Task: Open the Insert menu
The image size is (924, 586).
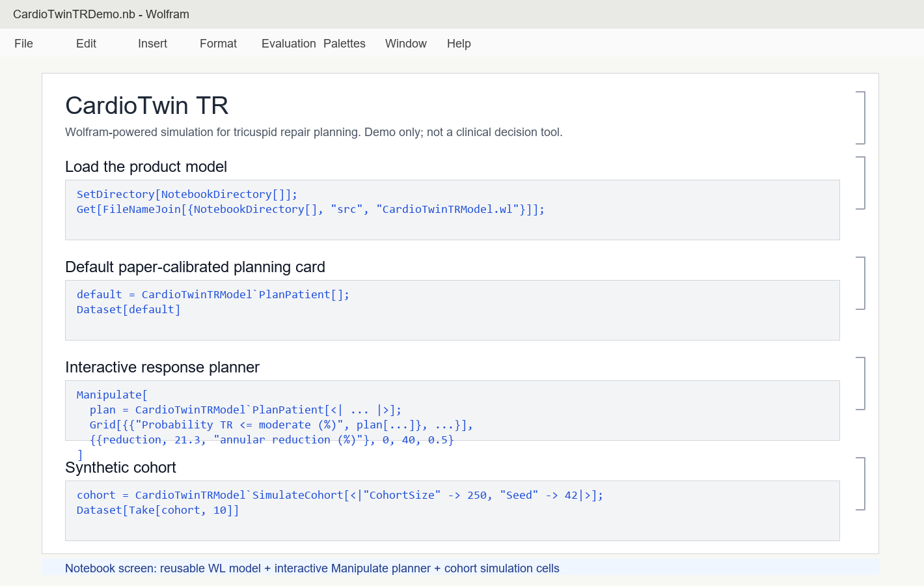Action: [x=152, y=44]
